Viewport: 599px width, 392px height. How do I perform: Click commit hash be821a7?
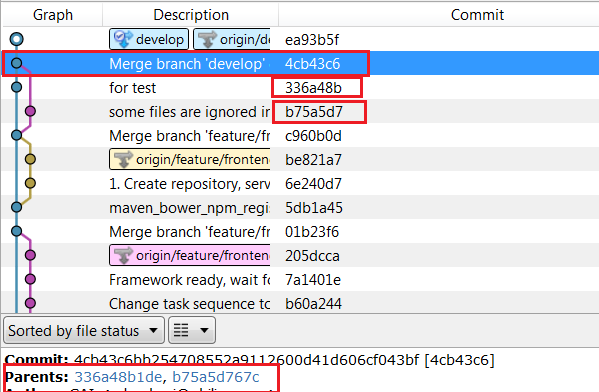pos(313,160)
